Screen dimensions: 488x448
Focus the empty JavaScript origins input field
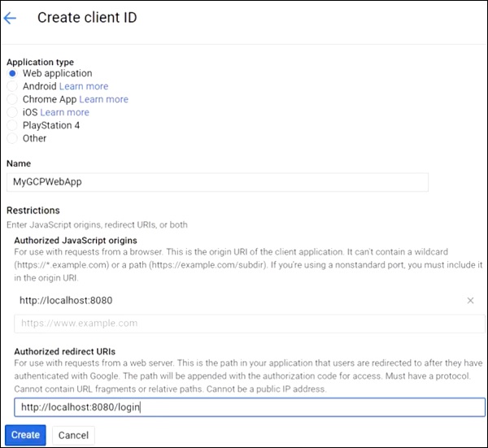point(249,323)
